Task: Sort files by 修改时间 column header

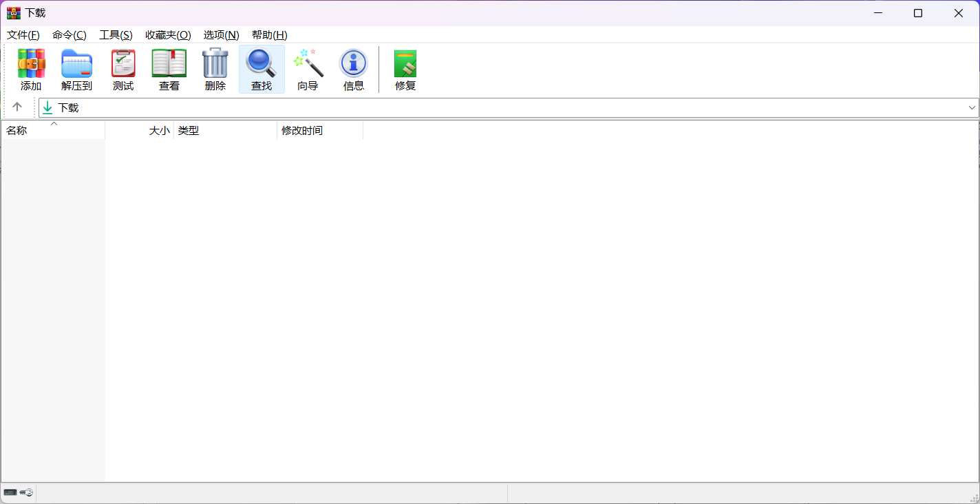Action: [302, 131]
